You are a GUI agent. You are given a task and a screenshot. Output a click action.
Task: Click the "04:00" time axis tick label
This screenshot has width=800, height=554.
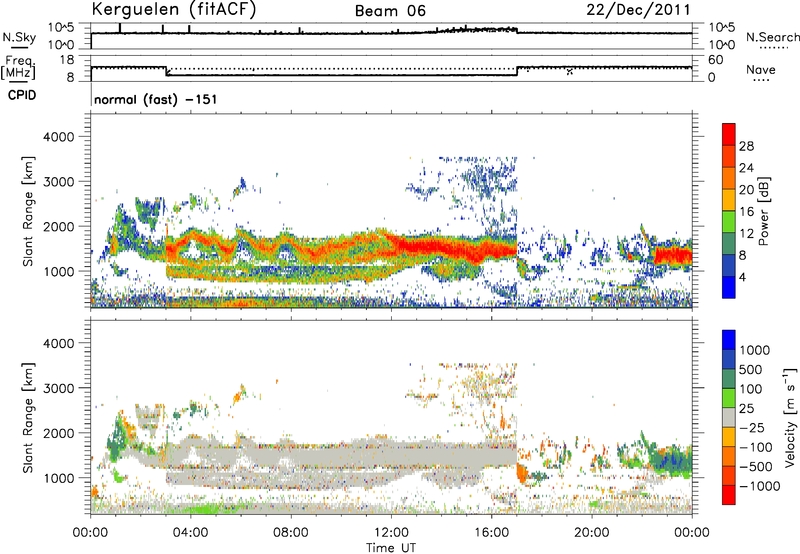pyautogui.click(x=190, y=533)
